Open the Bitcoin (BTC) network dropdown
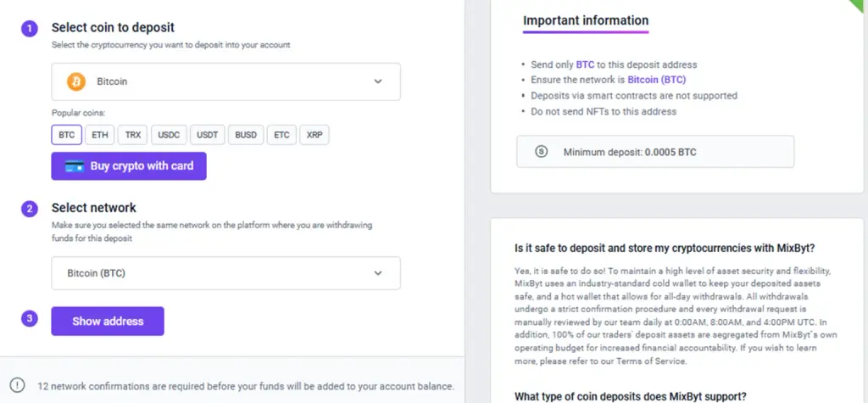Image resolution: width=868 pixels, height=403 pixels. click(225, 272)
